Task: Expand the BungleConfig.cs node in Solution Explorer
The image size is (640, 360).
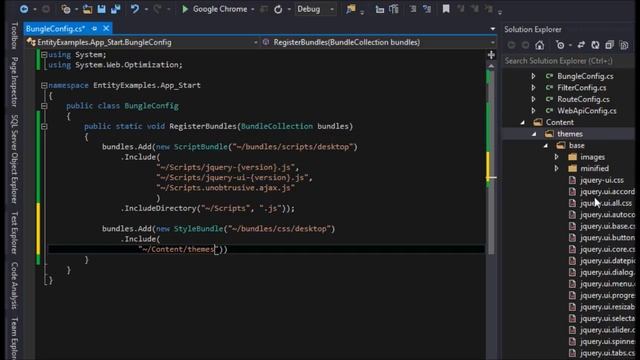Action: pyautogui.click(x=533, y=76)
